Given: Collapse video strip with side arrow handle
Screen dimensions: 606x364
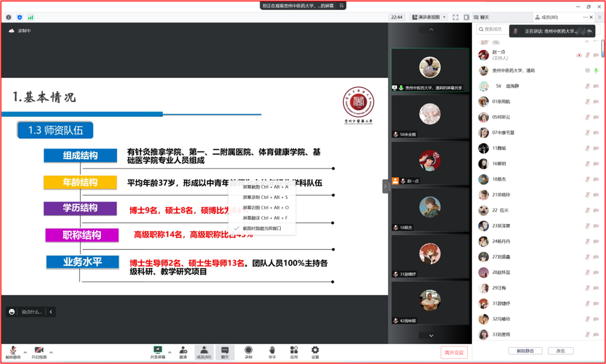Looking at the screenshot, I should tap(385, 187).
